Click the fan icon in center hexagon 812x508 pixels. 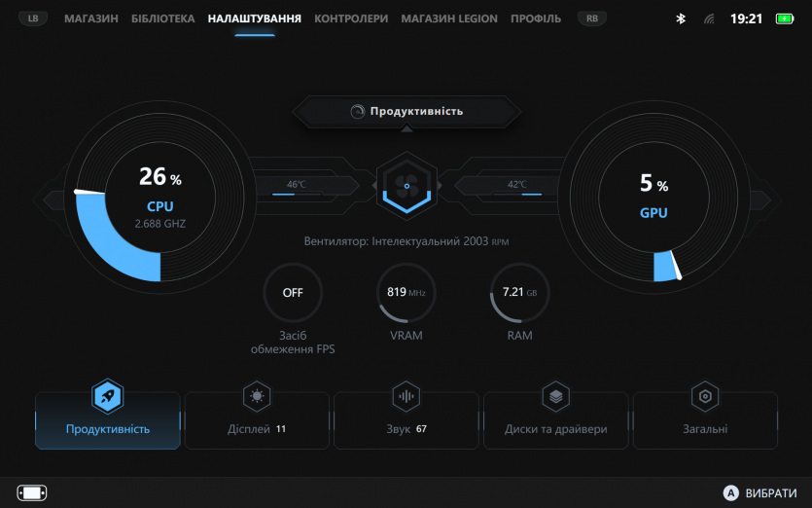(406, 185)
